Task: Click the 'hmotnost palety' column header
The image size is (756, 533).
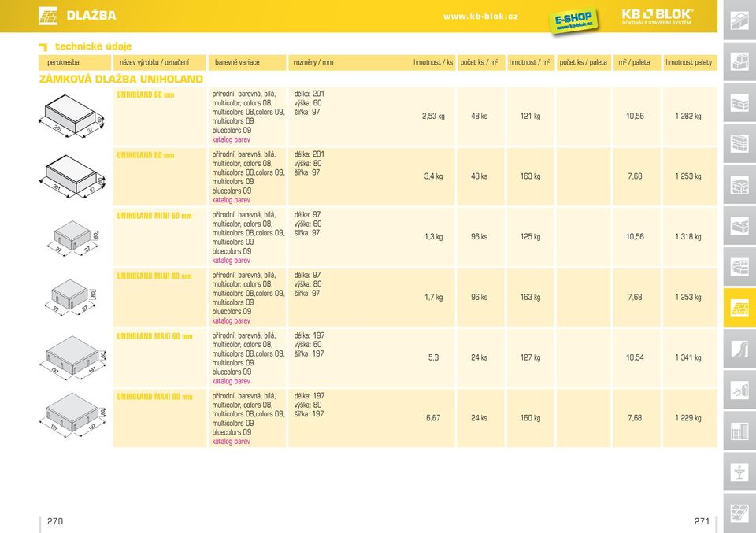Action: coord(688,62)
